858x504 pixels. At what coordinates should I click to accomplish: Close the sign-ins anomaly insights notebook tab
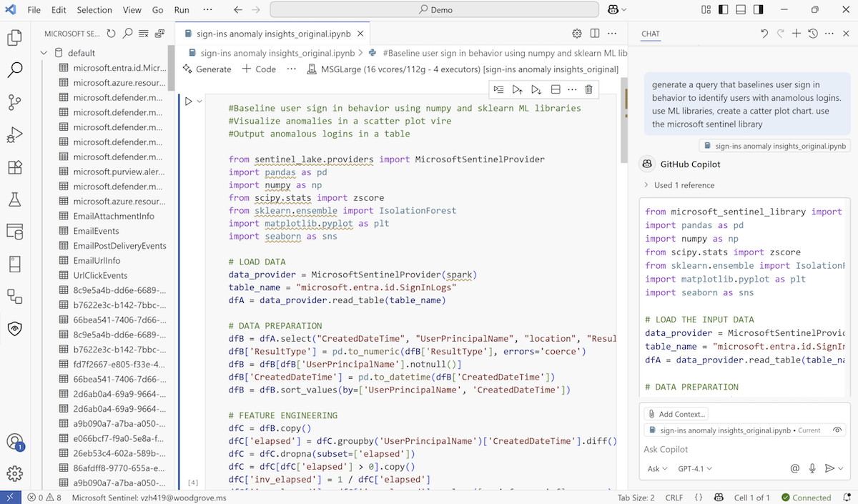pos(360,34)
